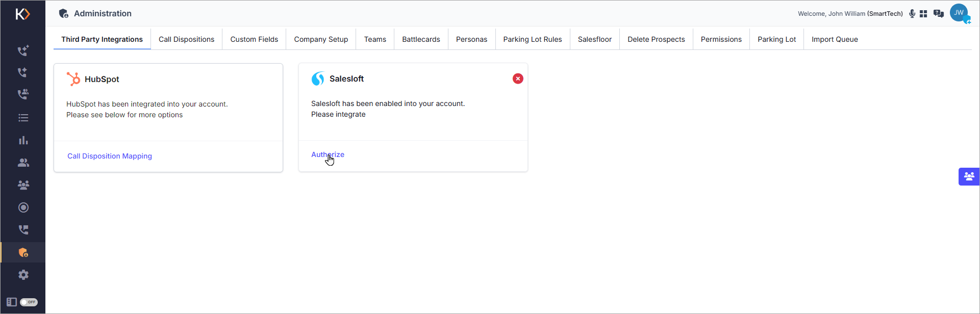Click the HubSpot logo icon
This screenshot has width=980, height=314.
point(73,79)
